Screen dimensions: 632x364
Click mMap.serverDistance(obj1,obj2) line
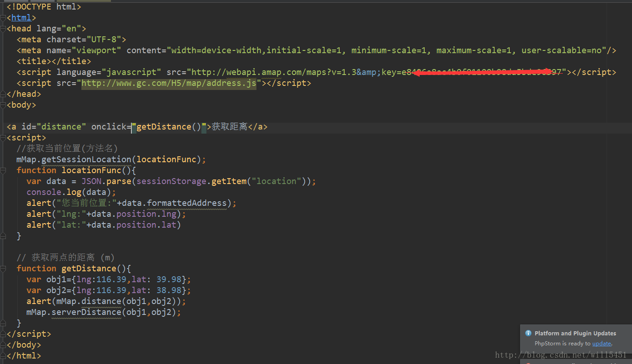pos(104,312)
